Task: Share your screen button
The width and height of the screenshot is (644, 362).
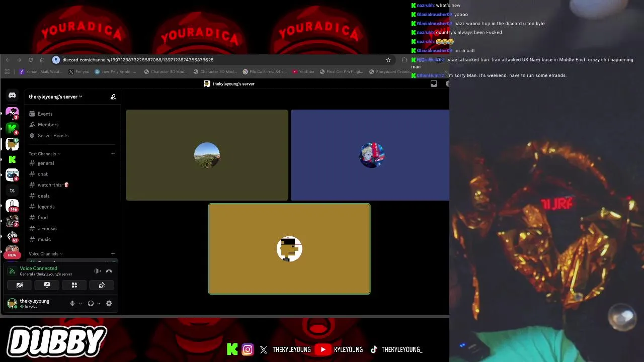Action: 47,285
